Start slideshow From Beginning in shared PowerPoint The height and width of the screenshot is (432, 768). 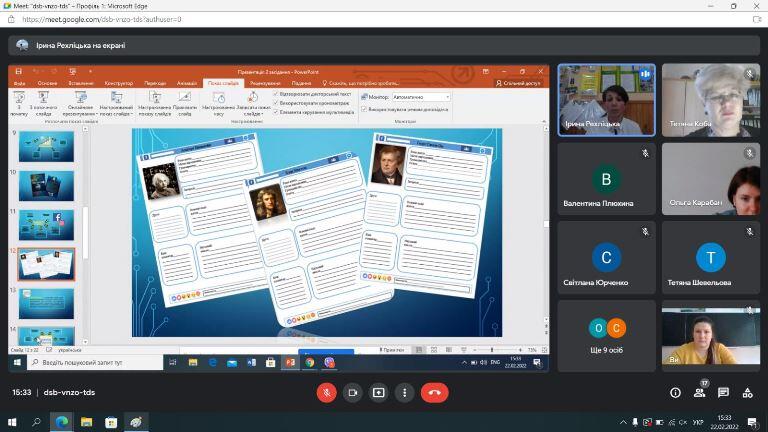[19, 103]
